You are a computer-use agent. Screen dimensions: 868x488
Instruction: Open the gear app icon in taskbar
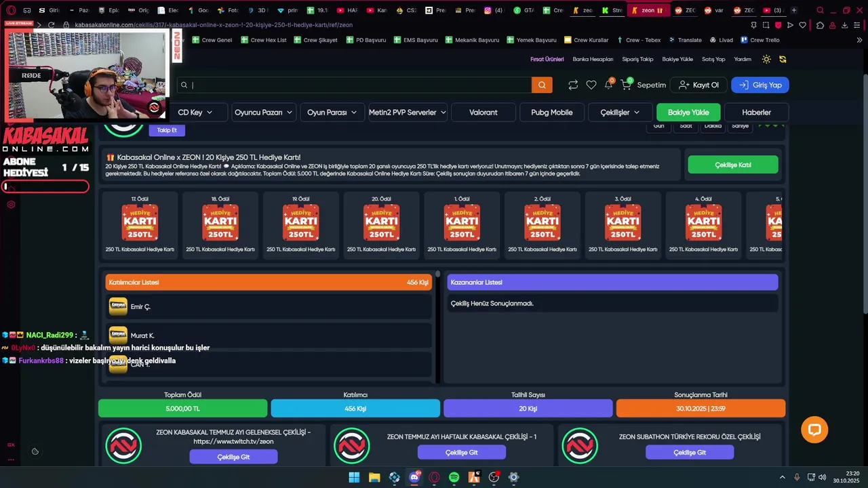tap(514, 477)
